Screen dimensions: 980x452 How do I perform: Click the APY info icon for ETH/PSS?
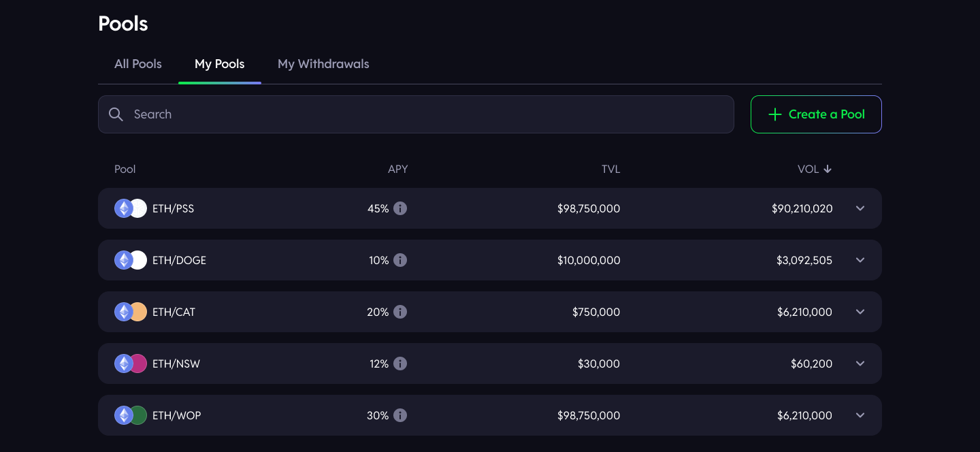(400, 208)
